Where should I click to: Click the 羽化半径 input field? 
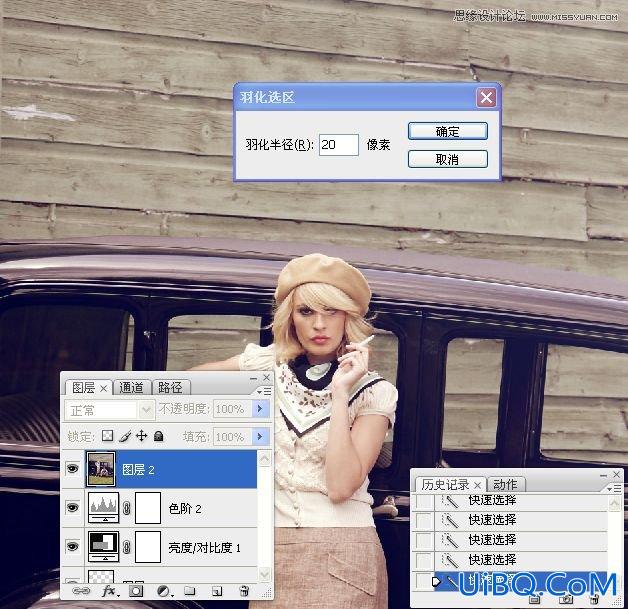(339, 145)
